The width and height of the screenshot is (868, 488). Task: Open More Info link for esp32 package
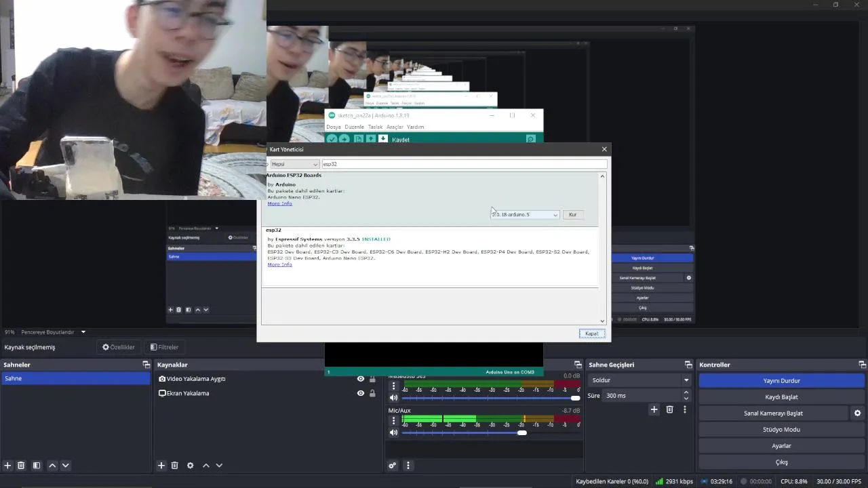coord(279,264)
